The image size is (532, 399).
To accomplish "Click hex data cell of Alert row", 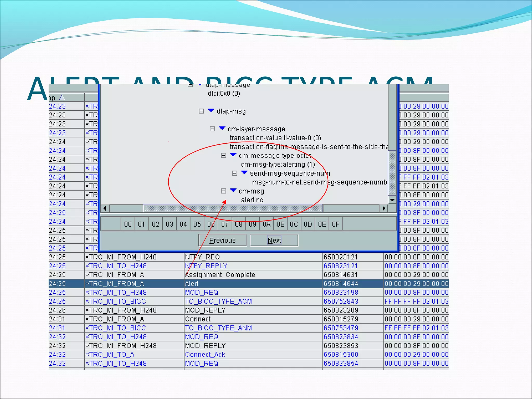I will pos(416,284).
